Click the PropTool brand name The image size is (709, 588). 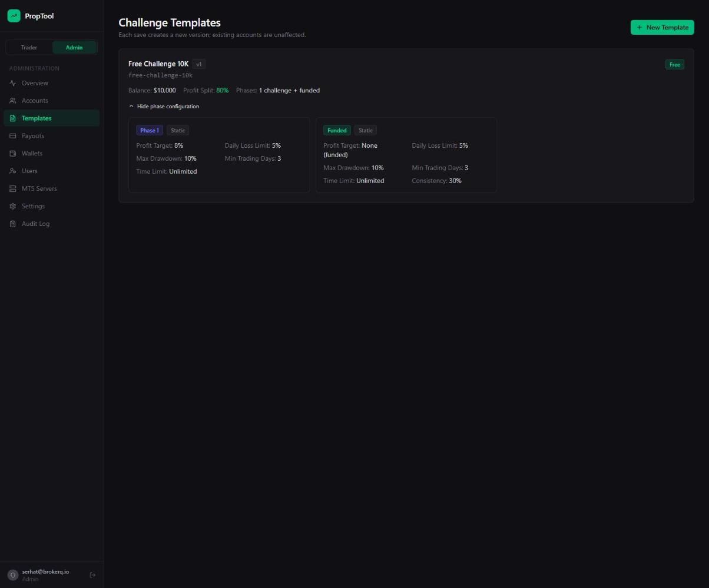[x=39, y=16]
